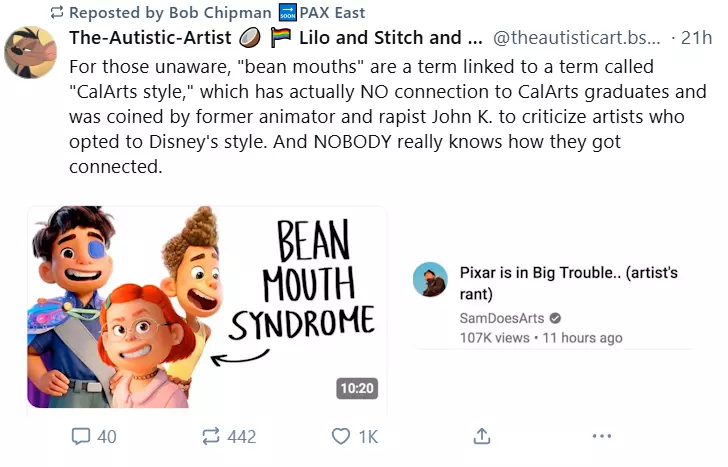Click the 10:20 video duration badge
The width and height of the screenshot is (728, 467).
(x=357, y=388)
